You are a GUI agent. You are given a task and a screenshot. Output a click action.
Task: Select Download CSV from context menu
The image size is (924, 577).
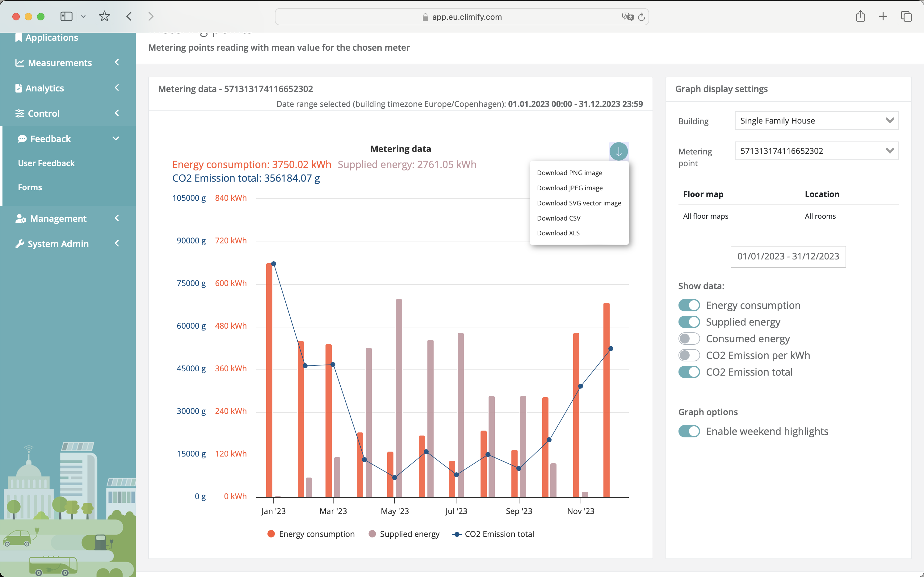tap(559, 218)
